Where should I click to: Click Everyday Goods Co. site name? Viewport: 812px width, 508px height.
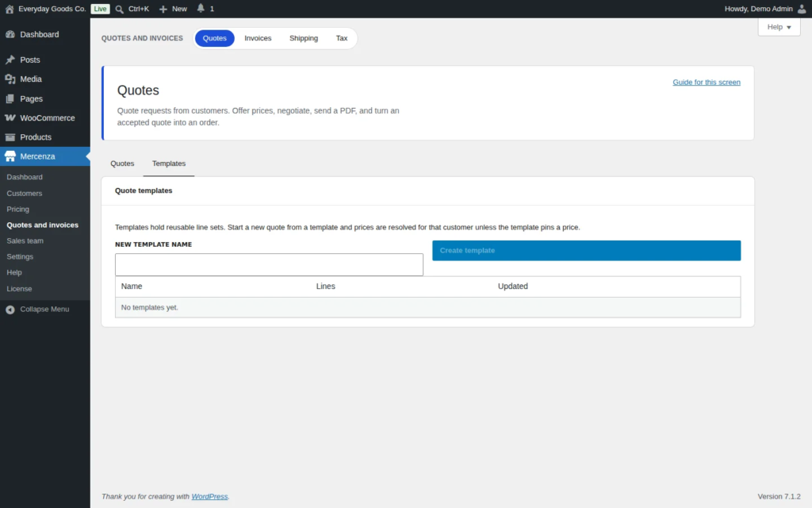(52, 9)
